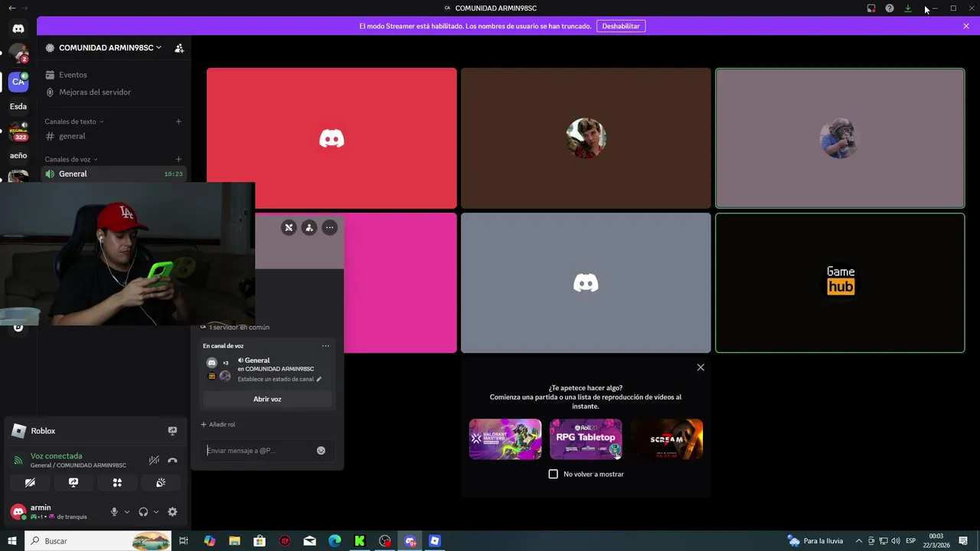This screenshot has height=551, width=980.
Task: Open the three-dot menu on profile banner
Action: [x=329, y=227]
